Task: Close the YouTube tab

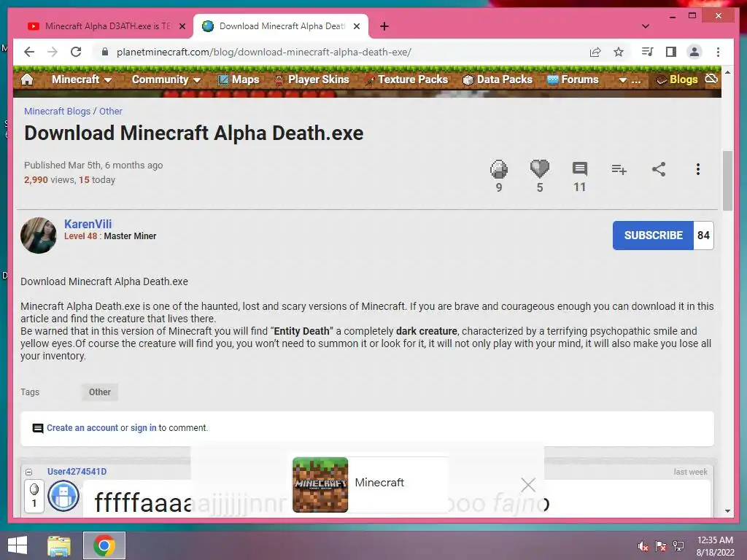Action: 182,26
